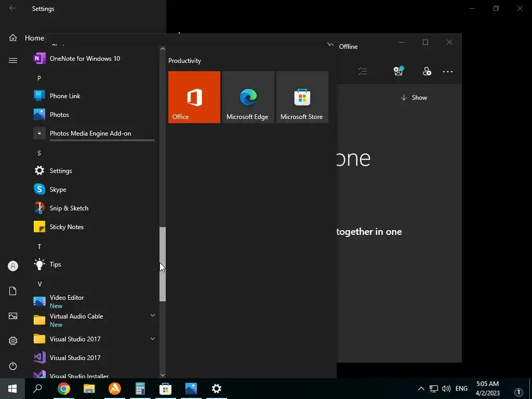Open Microsoft Store from the taskbar
Image resolution: width=532 pixels, height=399 pixels.
pyautogui.click(x=166, y=389)
